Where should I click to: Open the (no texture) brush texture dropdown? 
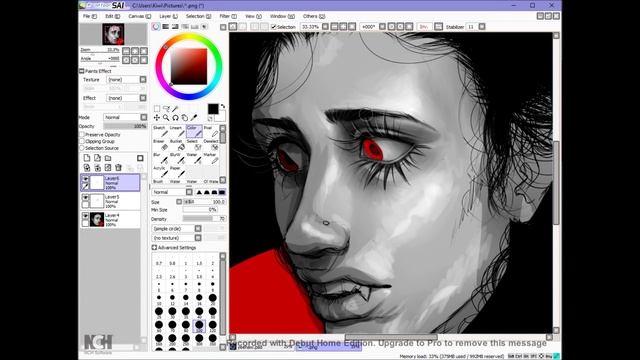coord(177,238)
